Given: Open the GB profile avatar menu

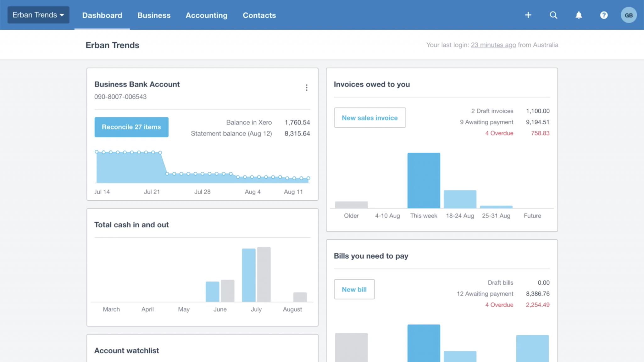Looking at the screenshot, I should (628, 15).
